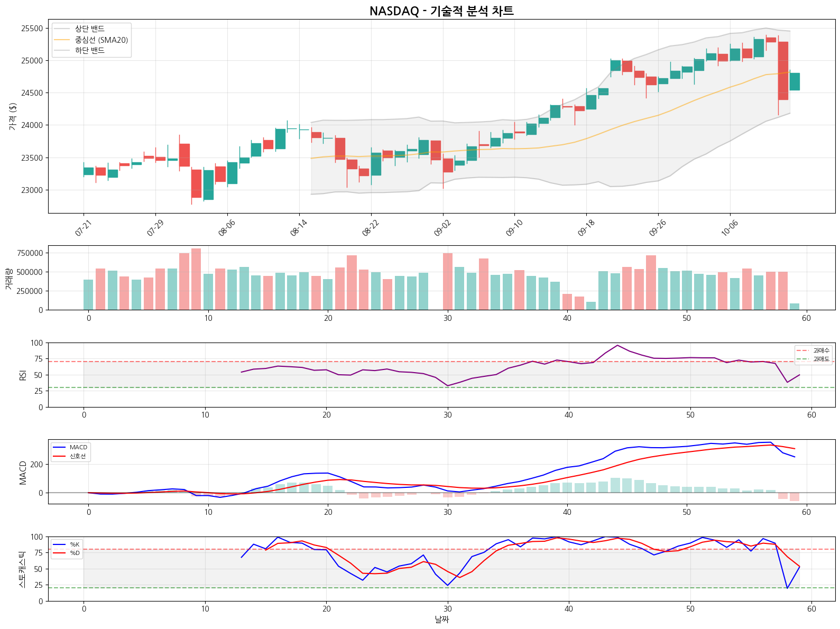Click the chart title 'NASDAQ - 기술적 분석 차트'

click(x=441, y=11)
